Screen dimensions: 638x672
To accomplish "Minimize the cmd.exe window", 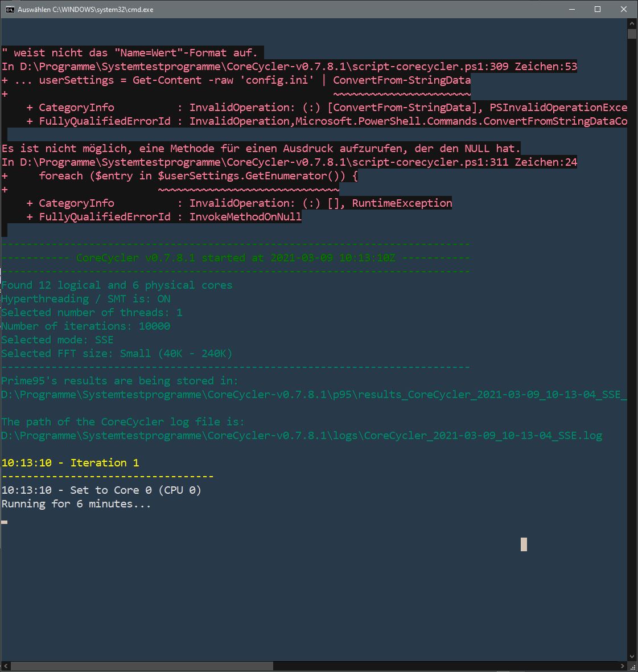I will click(571, 10).
